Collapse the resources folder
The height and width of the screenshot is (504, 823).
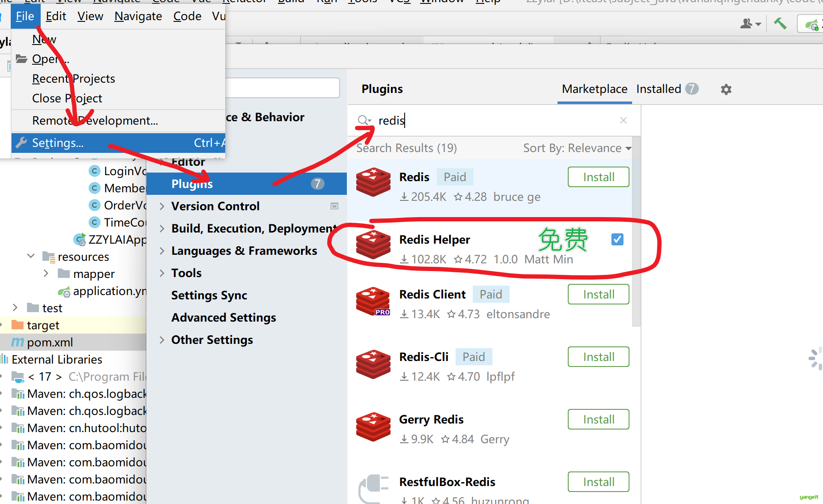tap(31, 256)
